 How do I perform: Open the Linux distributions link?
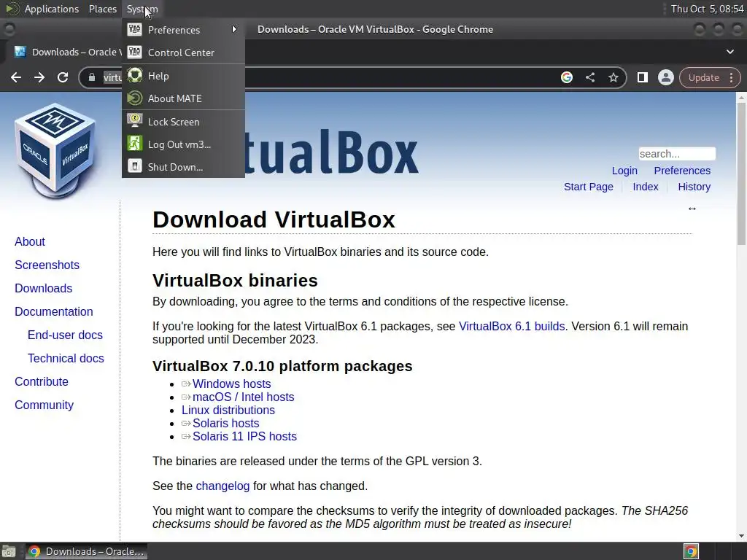pos(228,410)
